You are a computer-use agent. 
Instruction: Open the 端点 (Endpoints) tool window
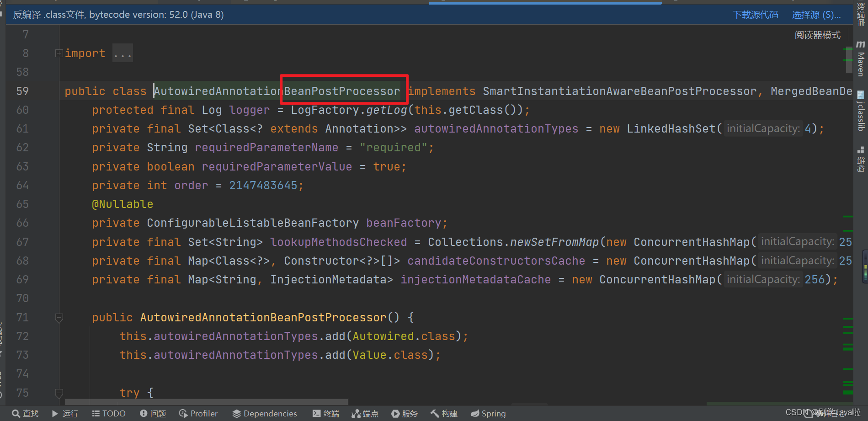pyautogui.click(x=365, y=413)
